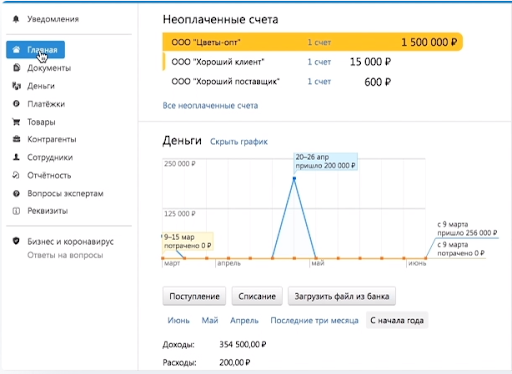Click the shield icon beside Бизнес и коронавирус
Image resolution: width=512 pixels, height=374 pixels.
[x=16, y=241]
